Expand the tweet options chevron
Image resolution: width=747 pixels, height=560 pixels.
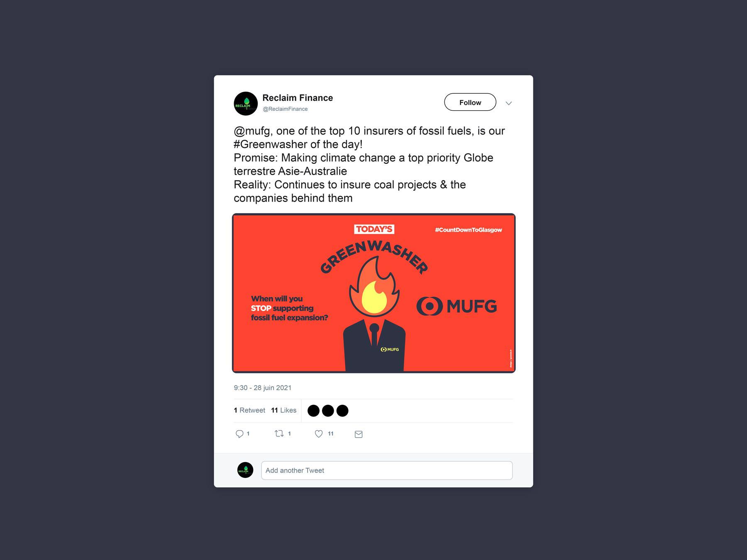tap(508, 103)
